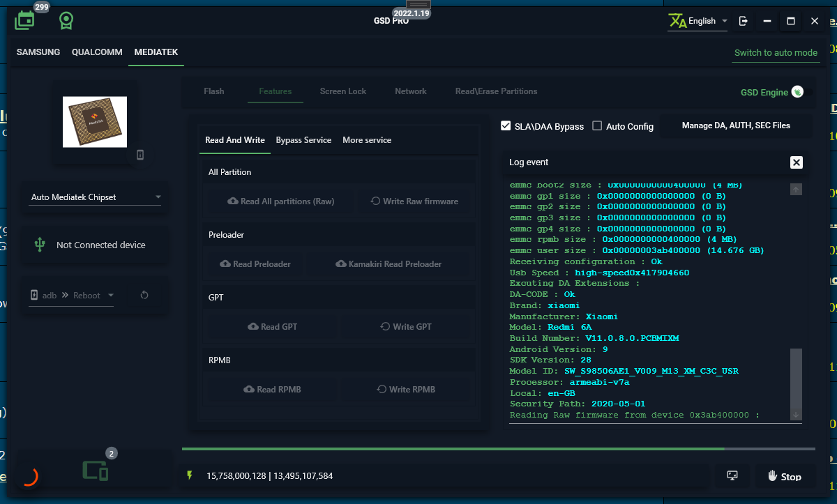Click the Build Number V11.0.8.0.PCBMIXM line
837x504 pixels.
594,338
